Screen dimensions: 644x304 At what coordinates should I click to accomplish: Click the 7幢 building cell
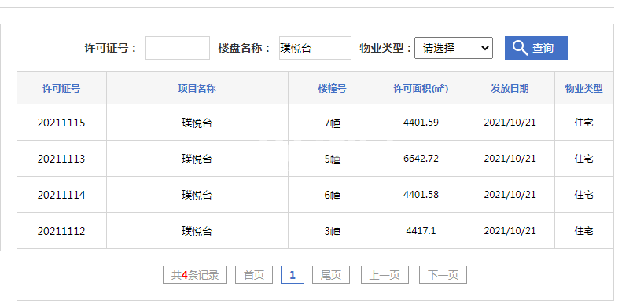pyautogui.click(x=333, y=123)
